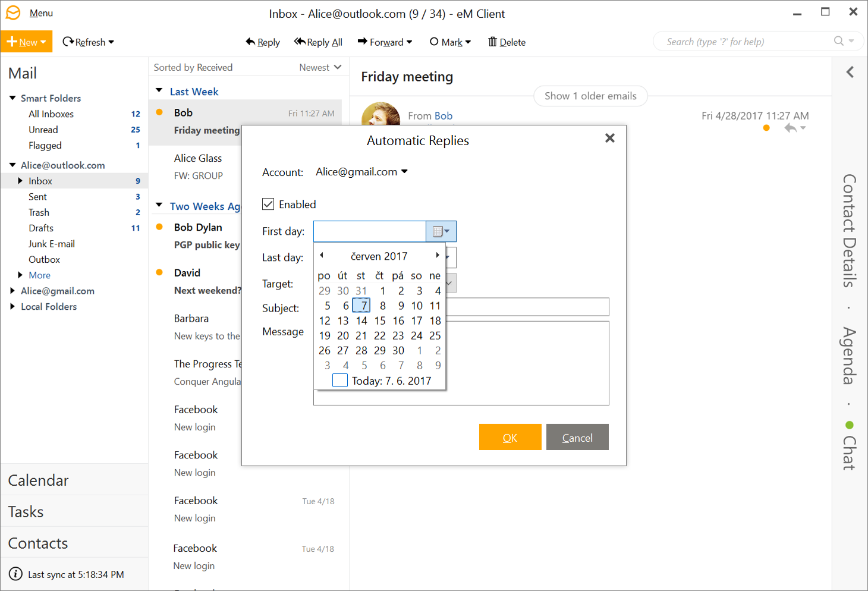Click the Reply arrow icon in toolbar
This screenshot has height=591, width=868.
[x=250, y=42]
